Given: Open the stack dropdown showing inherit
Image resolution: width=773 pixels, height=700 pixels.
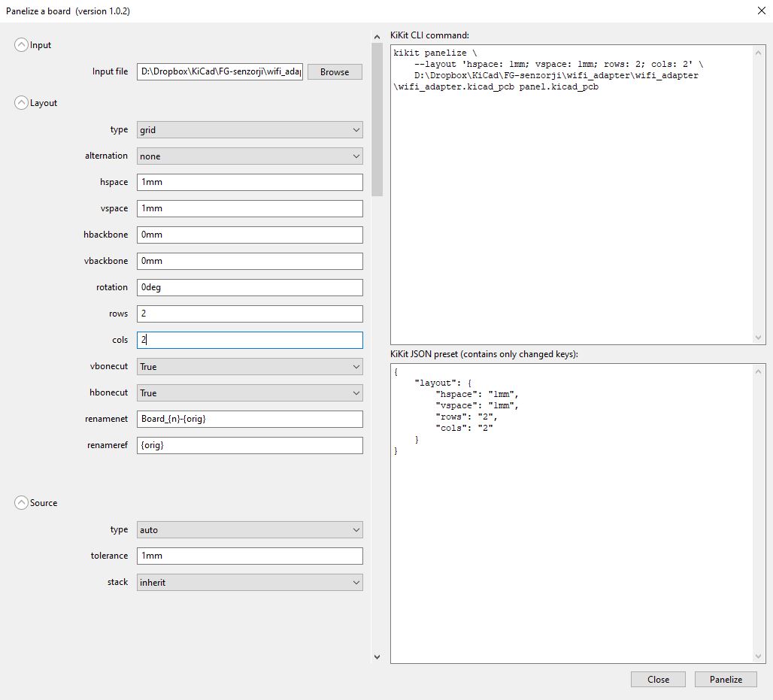Looking at the screenshot, I should 250,582.
